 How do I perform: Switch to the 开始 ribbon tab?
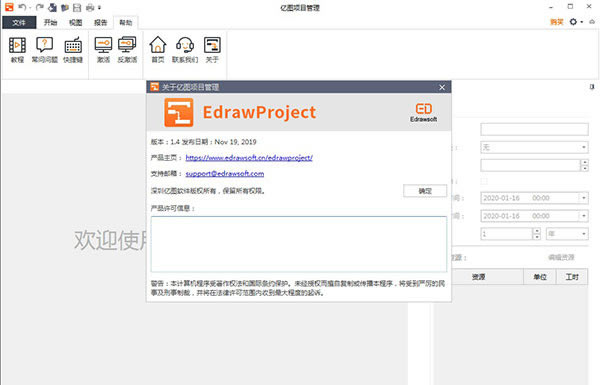50,23
